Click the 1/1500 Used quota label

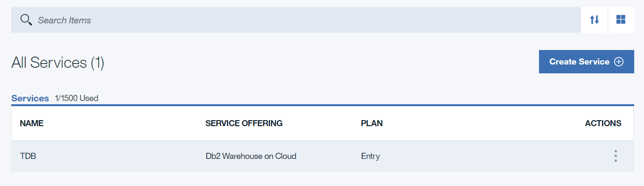coord(77,98)
